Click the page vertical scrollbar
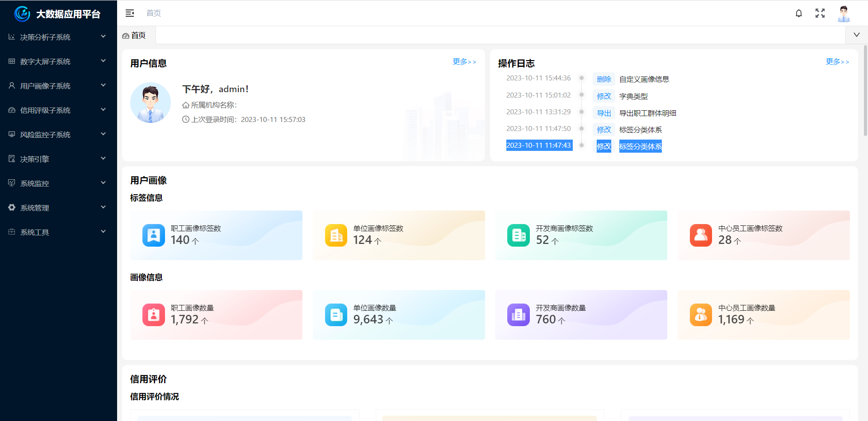This screenshot has height=421, width=868. [x=865, y=90]
